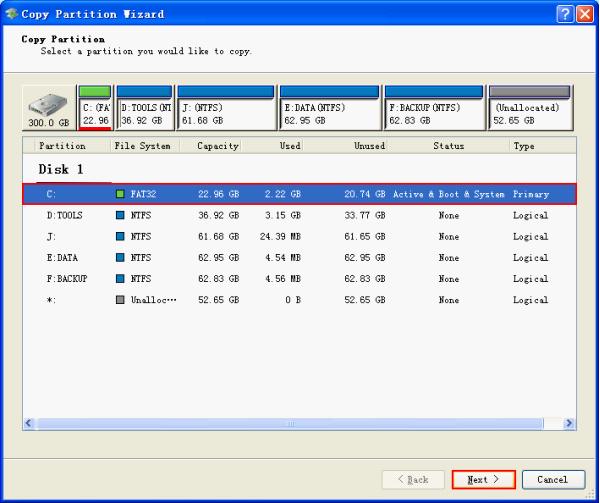Select the unallocated *: row

pos(299,300)
